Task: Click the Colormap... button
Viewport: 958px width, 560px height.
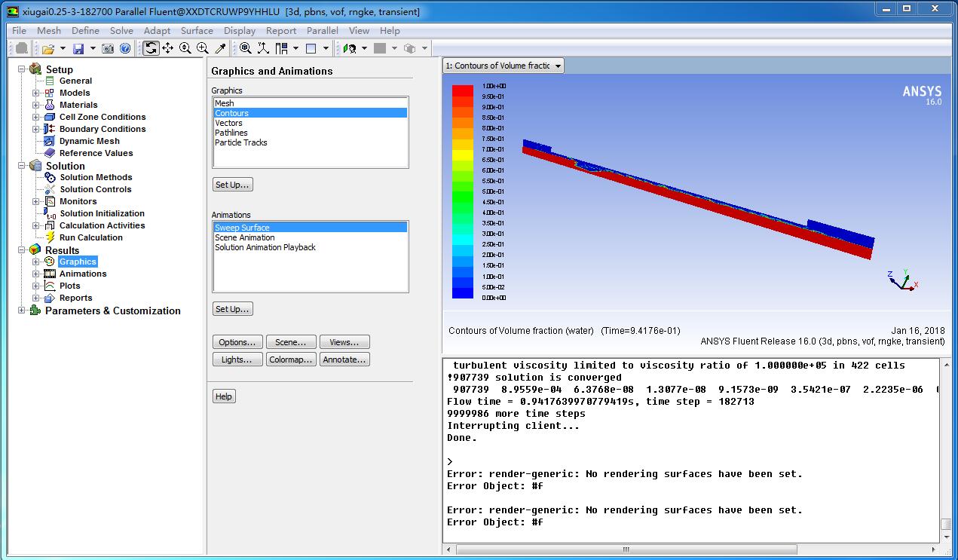Action: [291, 360]
